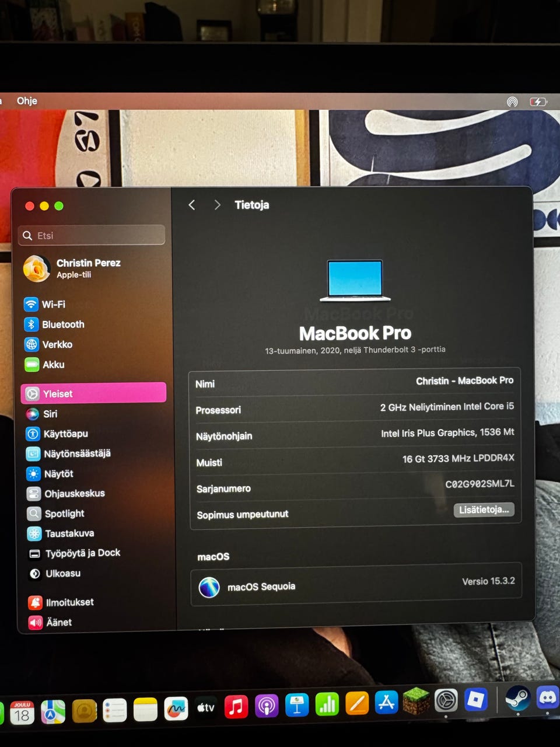Click the MacBook Pro heading text
The image size is (560, 747).
[355, 333]
